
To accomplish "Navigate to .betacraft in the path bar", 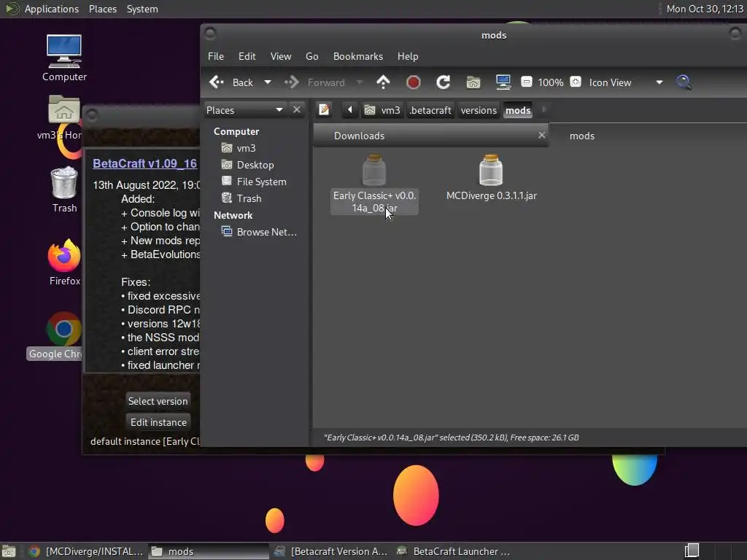I will [430, 110].
